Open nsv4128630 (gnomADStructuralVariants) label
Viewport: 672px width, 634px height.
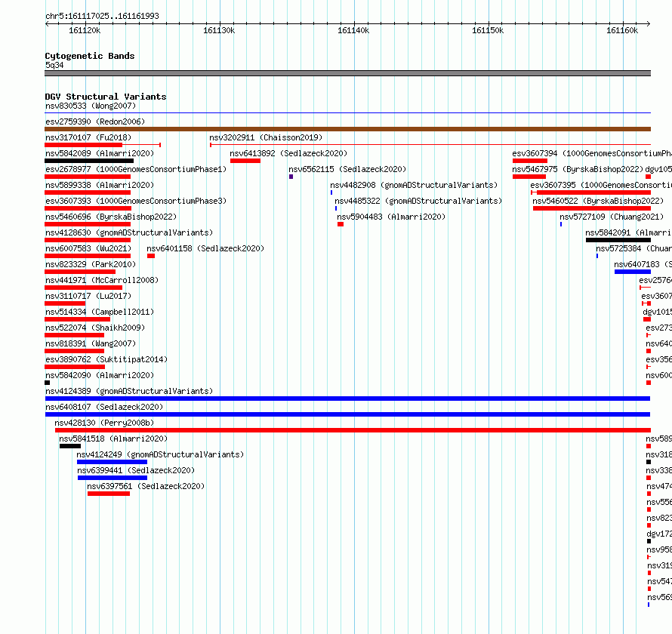(x=129, y=232)
